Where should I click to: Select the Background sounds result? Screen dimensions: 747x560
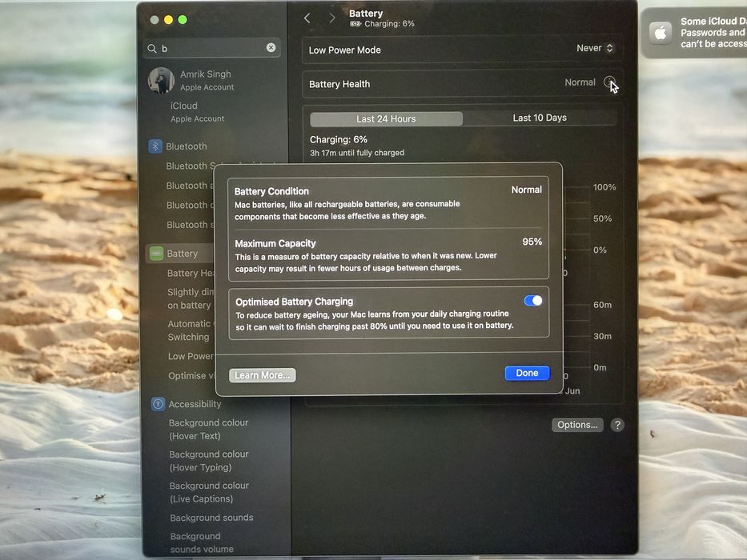tap(211, 518)
